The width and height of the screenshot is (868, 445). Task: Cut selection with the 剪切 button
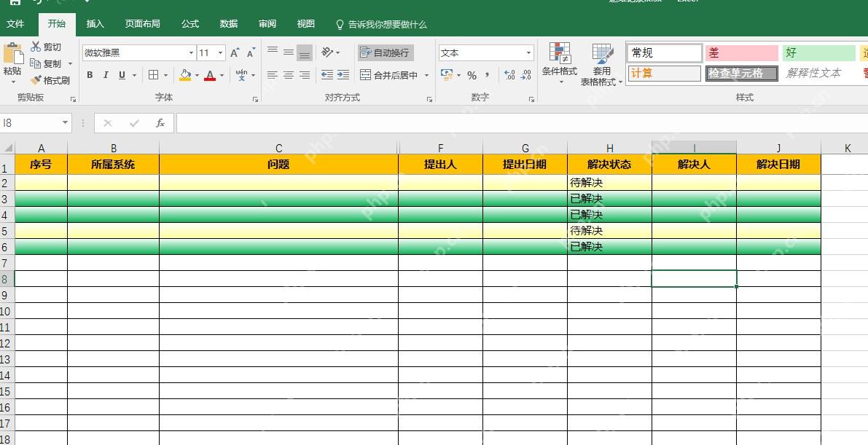[46, 47]
